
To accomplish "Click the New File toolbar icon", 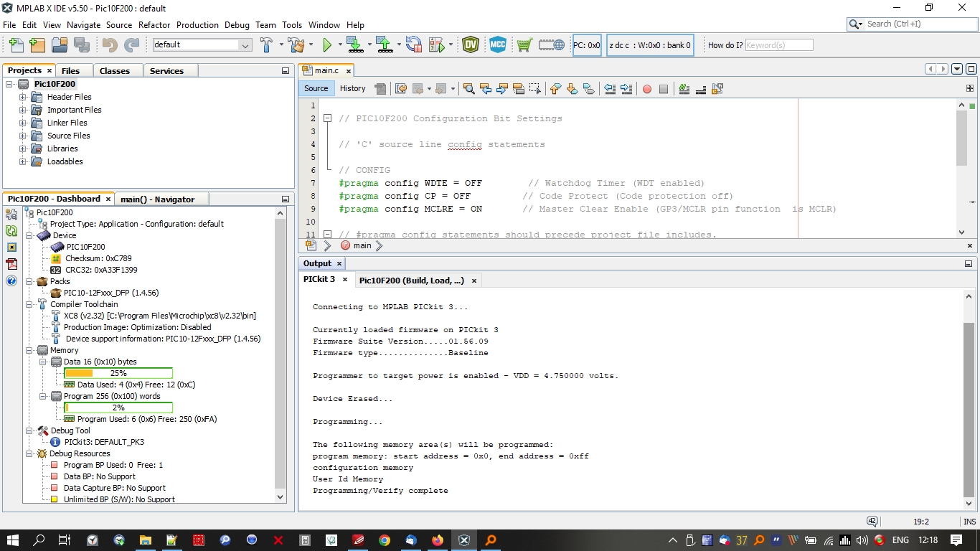I will [x=17, y=44].
